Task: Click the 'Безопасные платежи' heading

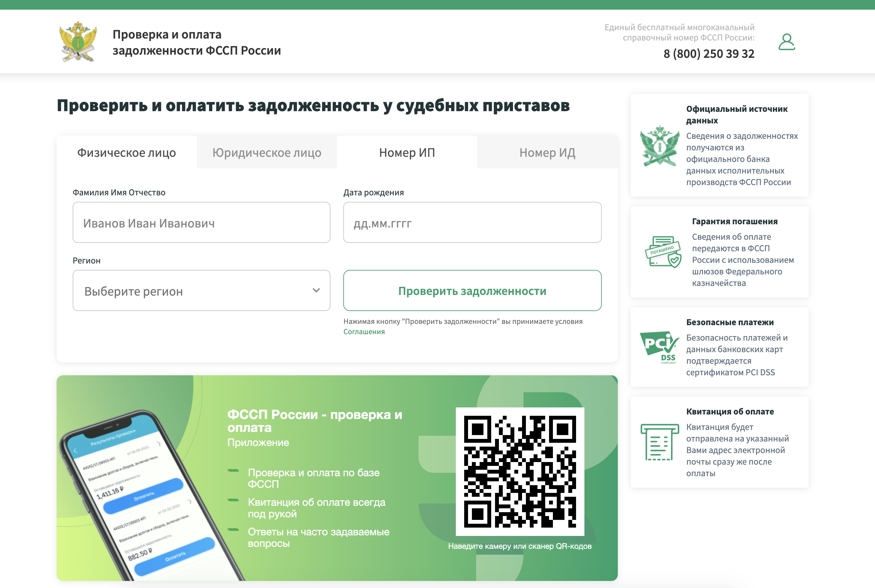Action: pos(730,322)
